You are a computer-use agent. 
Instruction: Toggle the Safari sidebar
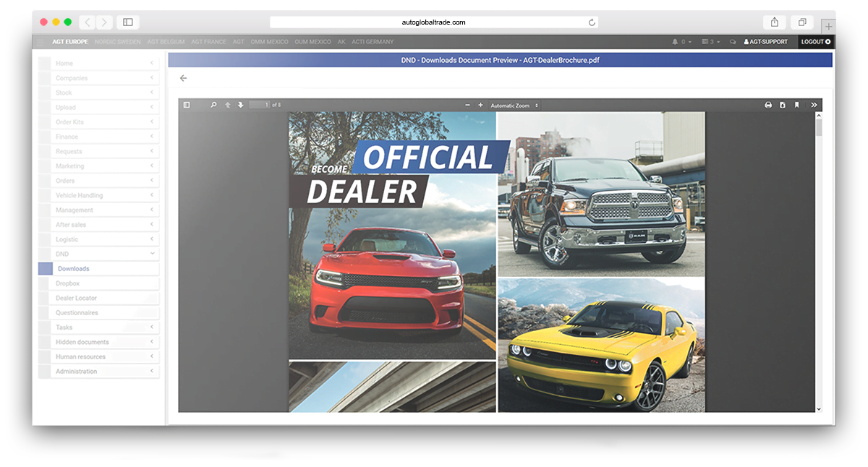pyautogui.click(x=128, y=22)
